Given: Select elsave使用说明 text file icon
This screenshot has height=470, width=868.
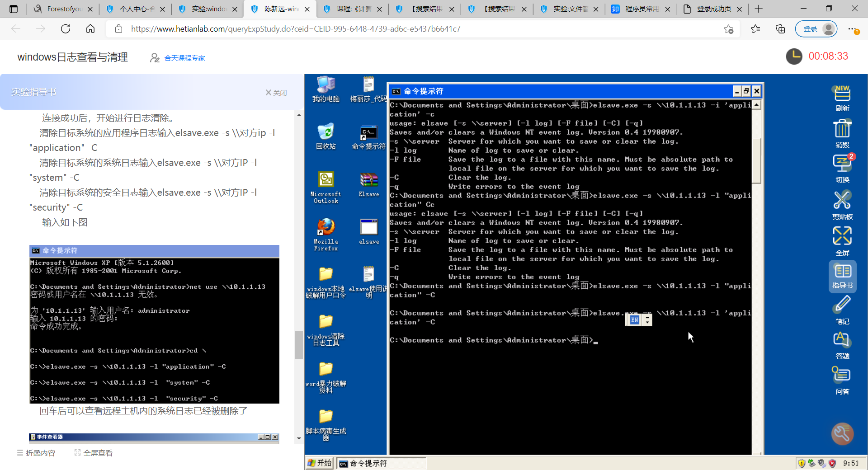Looking at the screenshot, I should click(x=369, y=282).
